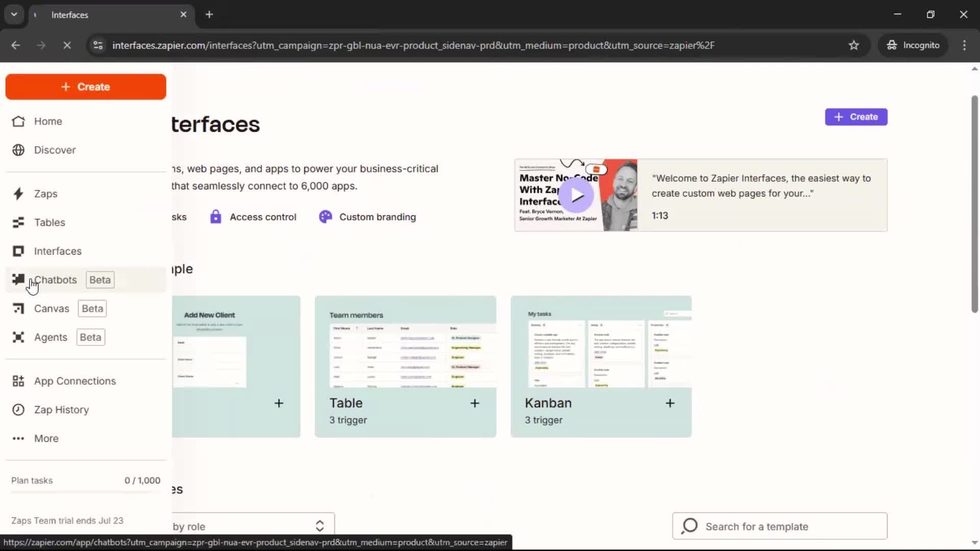Screen dimensions: 980x551
Task: Click the Incognito indicator
Action: (913, 45)
